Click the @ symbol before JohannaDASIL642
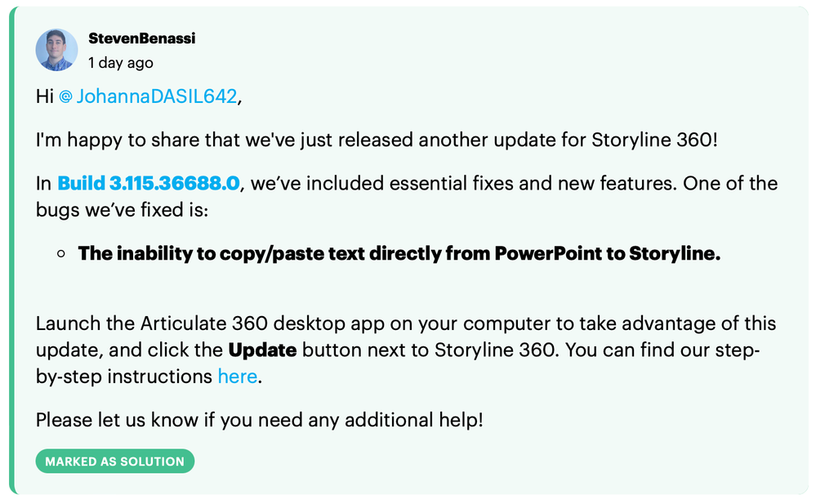Viewport: 816px width, 504px height. [x=66, y=96]
